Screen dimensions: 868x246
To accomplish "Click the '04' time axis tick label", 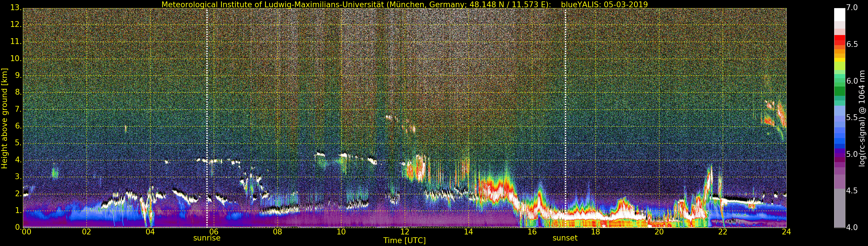I will coord(150,232).
